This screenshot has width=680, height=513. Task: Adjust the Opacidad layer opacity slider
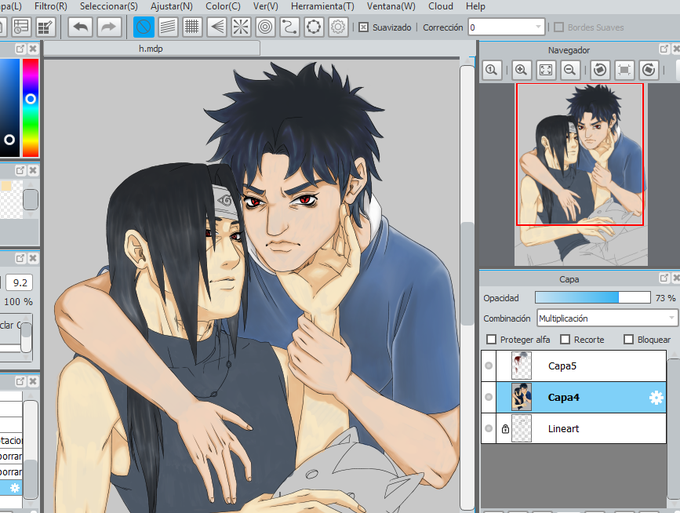(x=593, y=297)
